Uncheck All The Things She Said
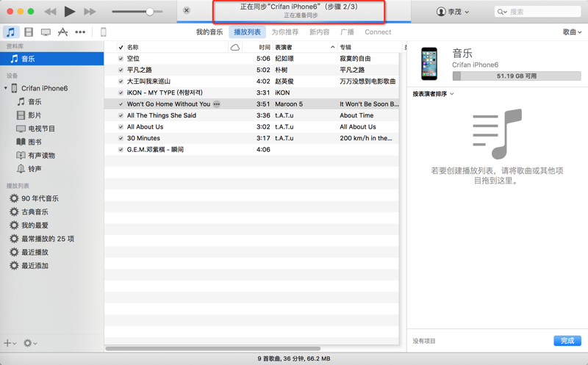The image size is (588, 365). (x=121, y=115)
